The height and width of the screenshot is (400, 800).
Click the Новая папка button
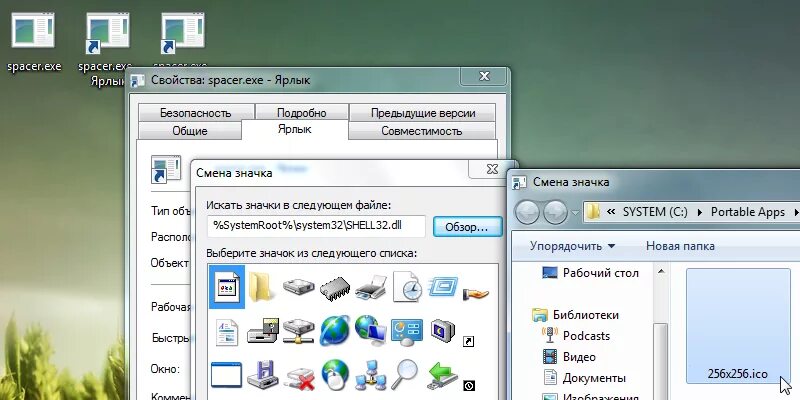point(680,246)
